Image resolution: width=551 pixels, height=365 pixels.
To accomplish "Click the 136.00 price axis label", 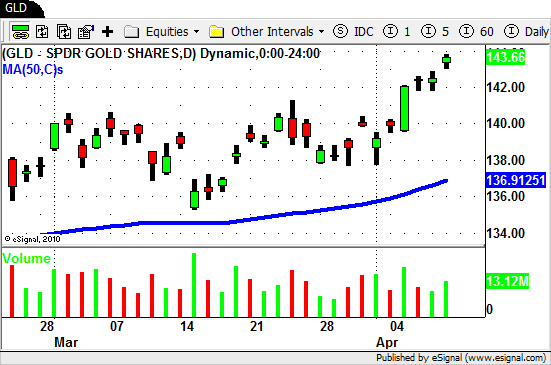I will [505, 196].
